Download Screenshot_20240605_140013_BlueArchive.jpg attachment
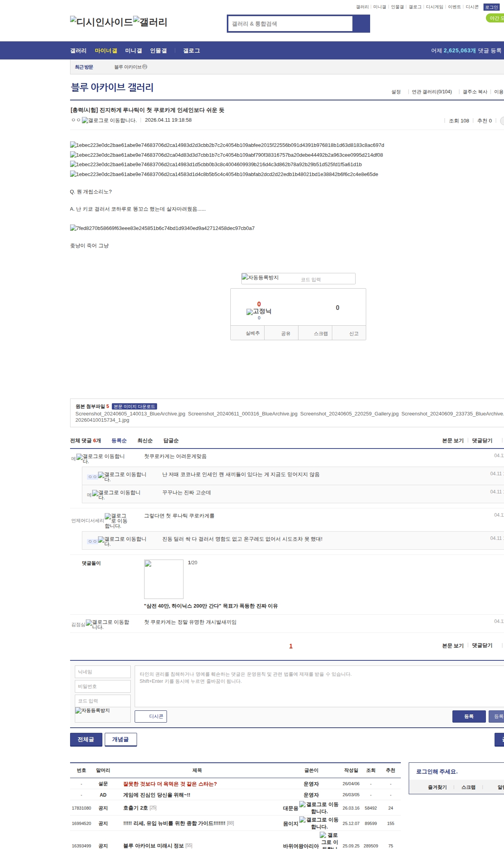This screenshot has width=504, height=849. point(130,414)
